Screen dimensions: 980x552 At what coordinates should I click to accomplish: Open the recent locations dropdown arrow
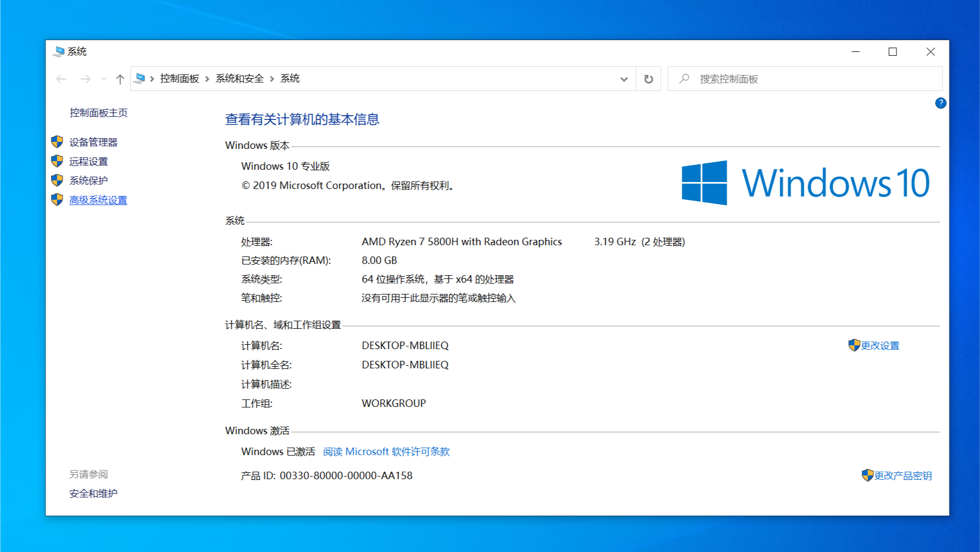click(x=104, y=79)
